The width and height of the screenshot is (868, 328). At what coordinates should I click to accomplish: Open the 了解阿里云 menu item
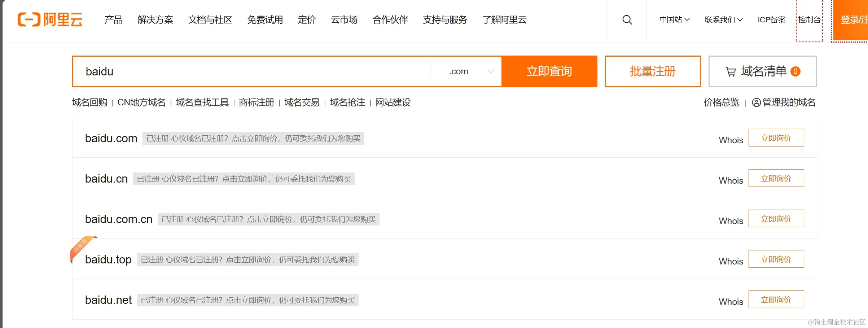(504, 19)
